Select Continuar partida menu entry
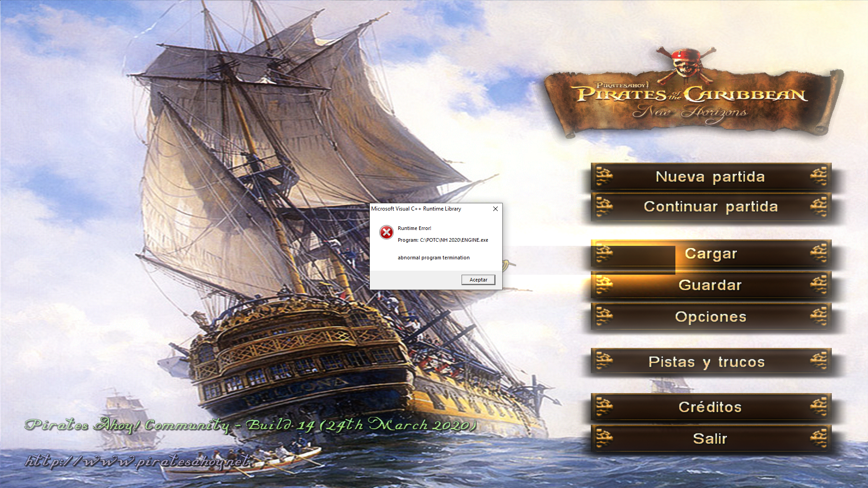Viewport: 868px width, 488px height. (711, 207)
